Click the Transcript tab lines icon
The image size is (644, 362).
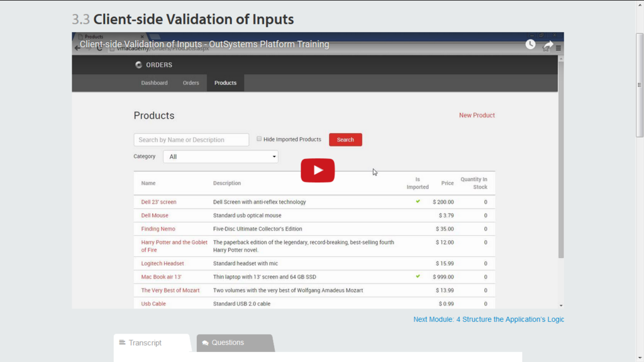[x=122, y=343]
